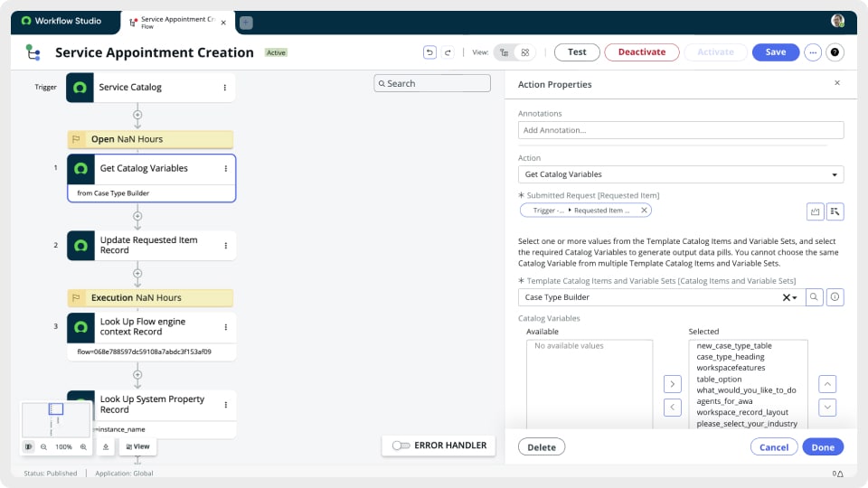The width and height of the screenshot is (868, 488).
Task: Click the data pill picker icon
Action: [835, 211]
